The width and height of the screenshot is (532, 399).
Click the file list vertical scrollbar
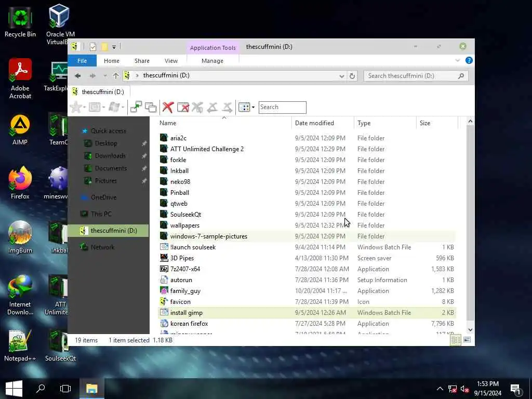point(470,224)
